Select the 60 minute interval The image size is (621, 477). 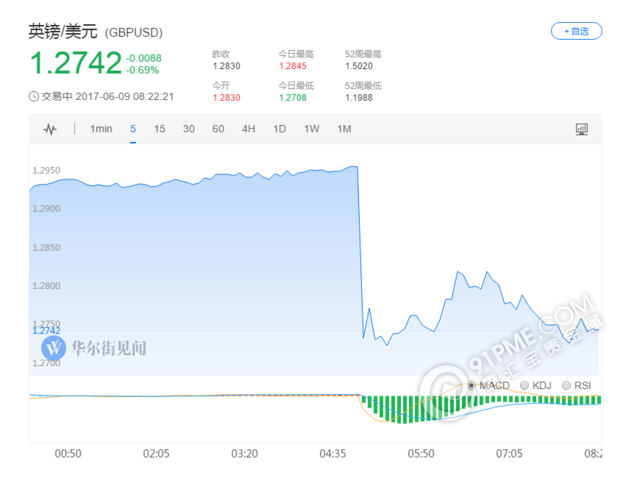point(218,129)
